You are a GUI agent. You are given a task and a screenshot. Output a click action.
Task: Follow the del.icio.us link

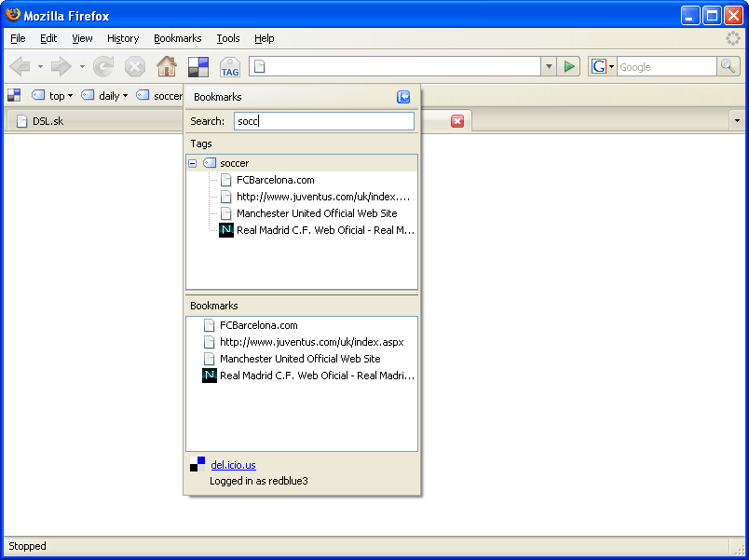click(233, 465)
